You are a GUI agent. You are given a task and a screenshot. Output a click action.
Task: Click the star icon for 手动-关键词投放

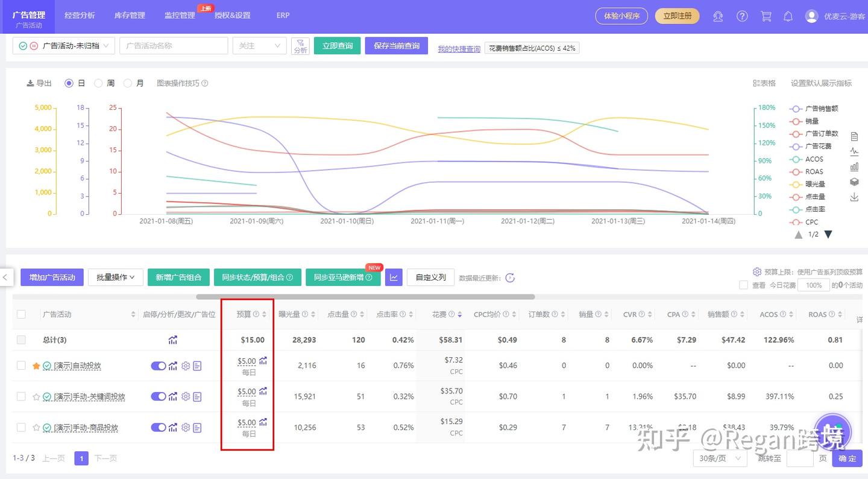pyautogui.click(x=36, y=396)
